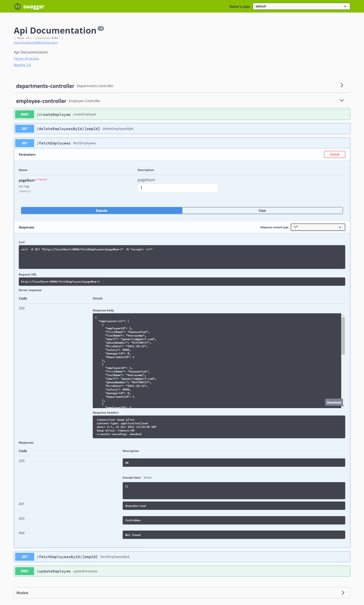This screenshot has width=364, height=605.
Task: Click the GET badge on /deleteEmployeesById/{empId}
Action: tap(24, 128)
